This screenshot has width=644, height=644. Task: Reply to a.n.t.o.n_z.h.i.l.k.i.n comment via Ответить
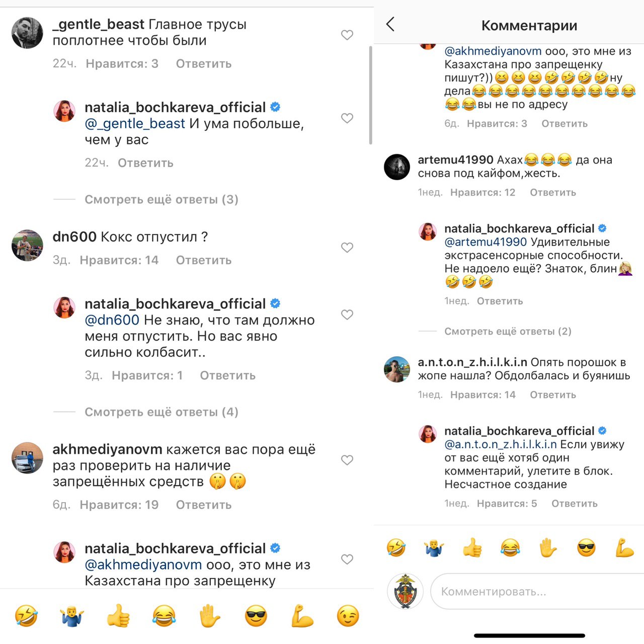coord(553,395)
